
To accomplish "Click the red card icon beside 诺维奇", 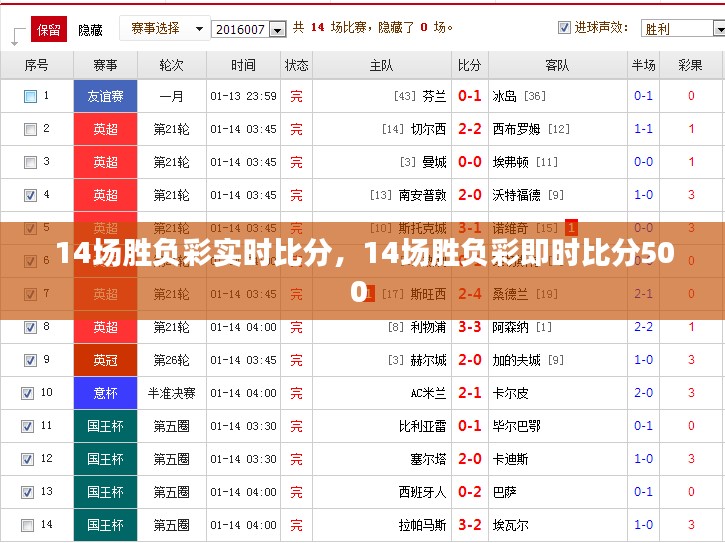I will (x=571, y=228).
